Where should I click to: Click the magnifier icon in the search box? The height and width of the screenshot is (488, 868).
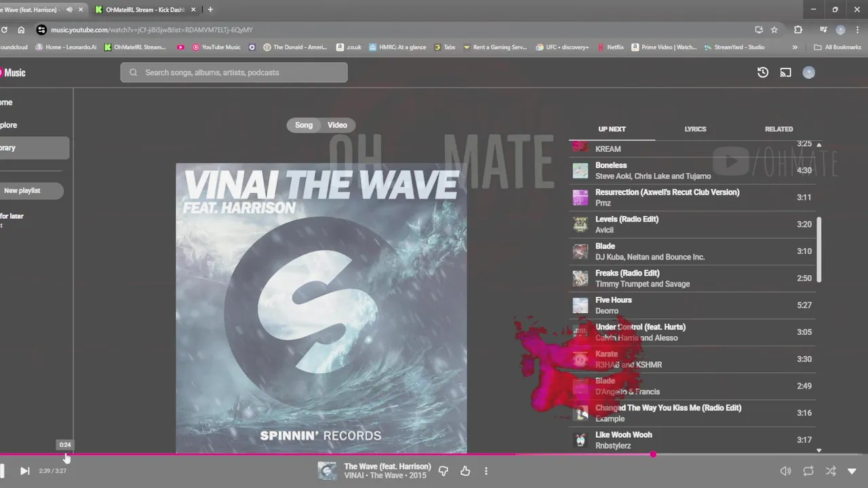tap(133, 73)
